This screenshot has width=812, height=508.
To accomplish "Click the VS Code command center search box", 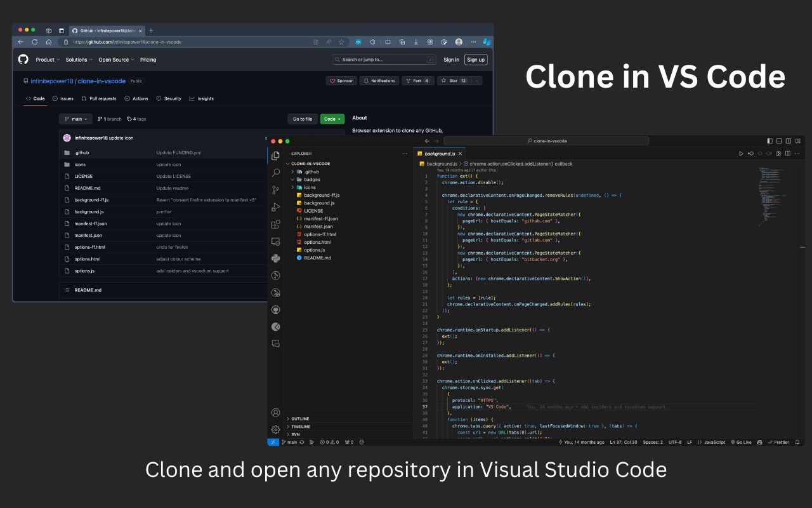I will [546, 141].
